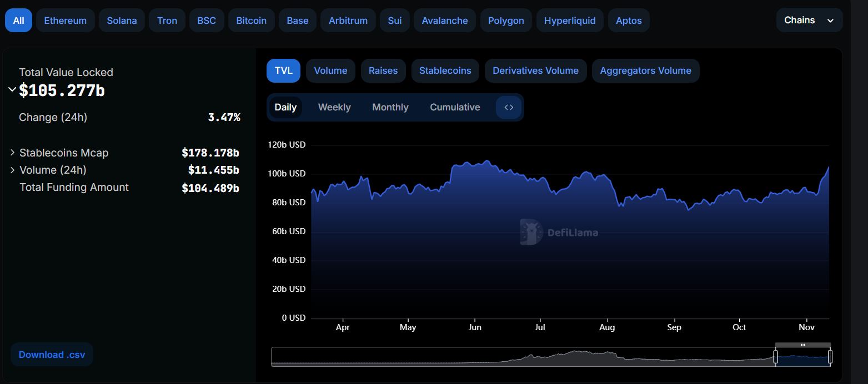Expand the Stablecoins Mcap row
The height and width of the screenshot is (384, 868).
coord(12,153)
